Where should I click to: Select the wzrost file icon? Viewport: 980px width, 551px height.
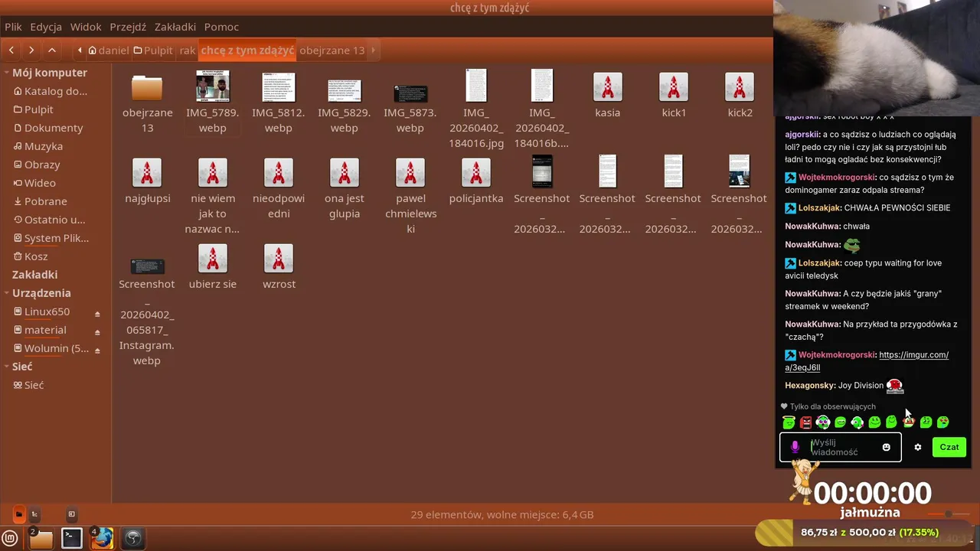click(x=279, y=259)
